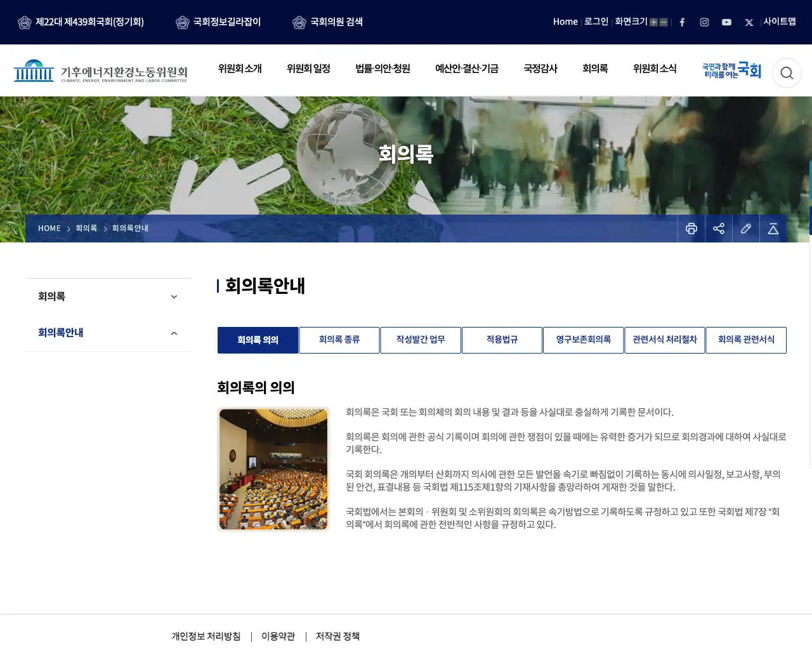Open 이용약관 footer link
This screenshot has height=650, width=812.
(278, 636)
